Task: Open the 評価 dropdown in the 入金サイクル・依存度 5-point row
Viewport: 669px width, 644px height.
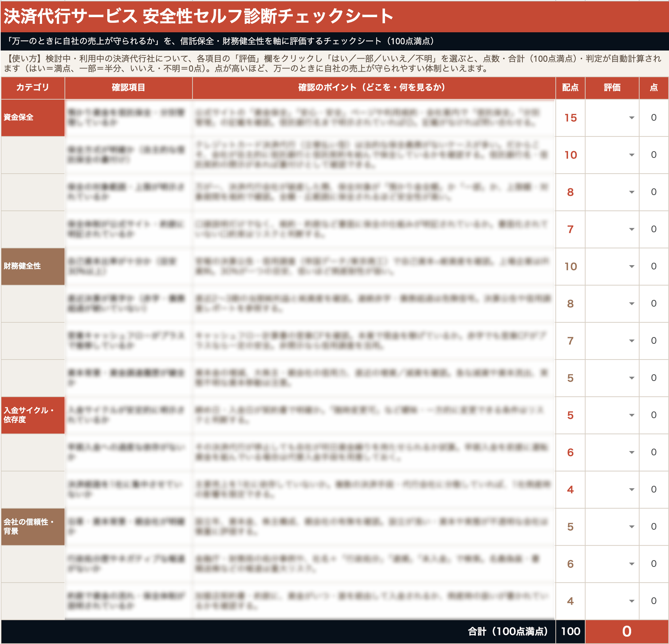Action: pyautogui.click(x=631, y=415)
